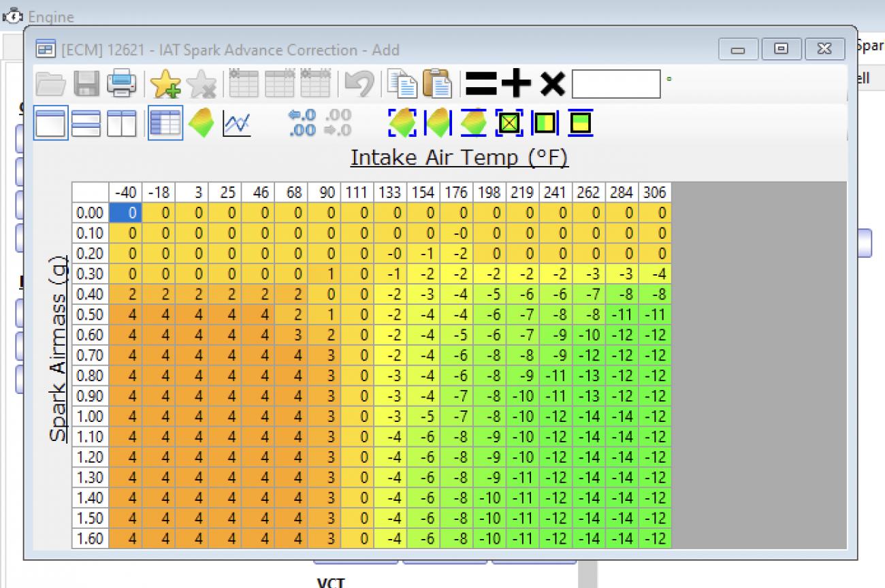Click the Copy icon in toolbar
This screenshot has width=885, height=588.
click(402, 84)
